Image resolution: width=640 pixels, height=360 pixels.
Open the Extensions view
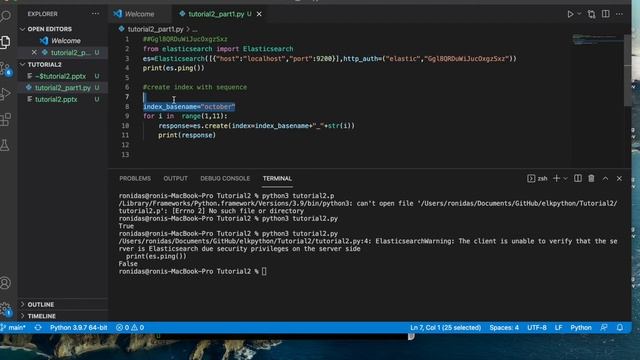click(x=5, y=120)
